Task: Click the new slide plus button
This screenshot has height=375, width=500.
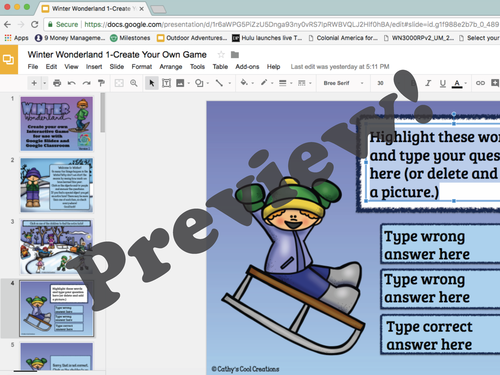Action: 34,83
